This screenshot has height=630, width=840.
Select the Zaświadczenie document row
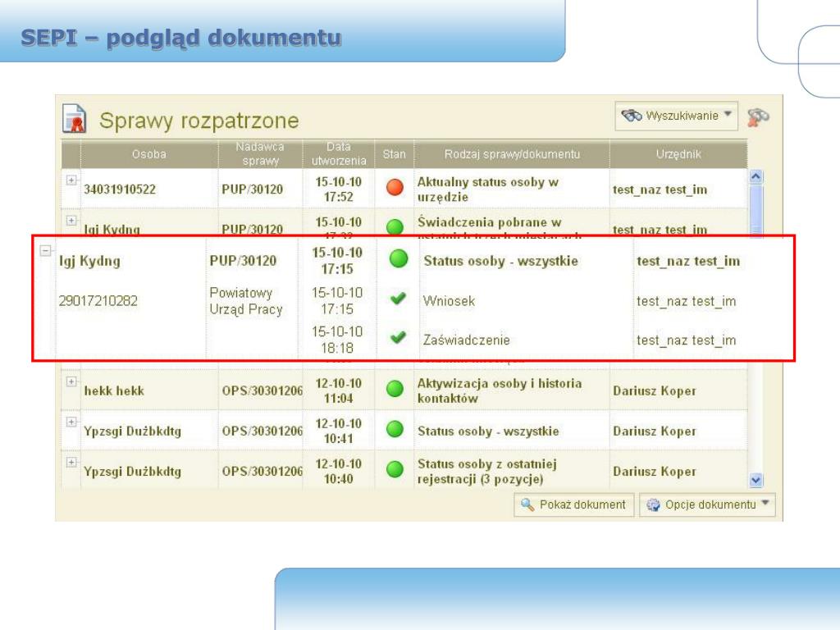pyautogui.click(x=412, y=340)
